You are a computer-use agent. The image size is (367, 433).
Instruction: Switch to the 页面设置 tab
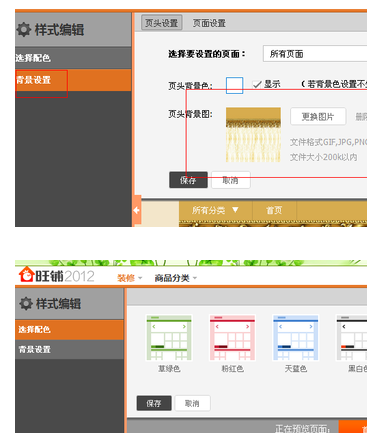click(x=209, y=23)
